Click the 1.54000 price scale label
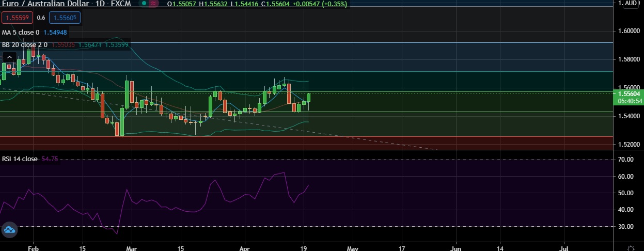The height and width of the screenshot is (251, 644). pos(629,116)
